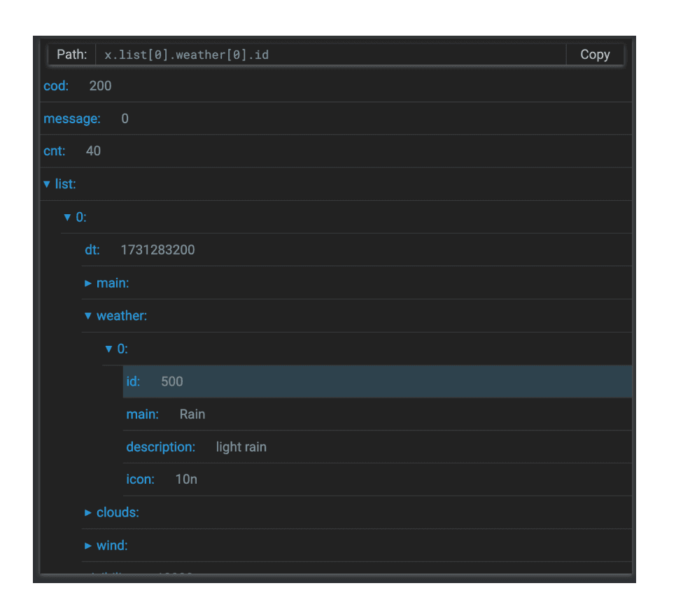Select the cnt key

pyautogui.click(x=55, y=151)
